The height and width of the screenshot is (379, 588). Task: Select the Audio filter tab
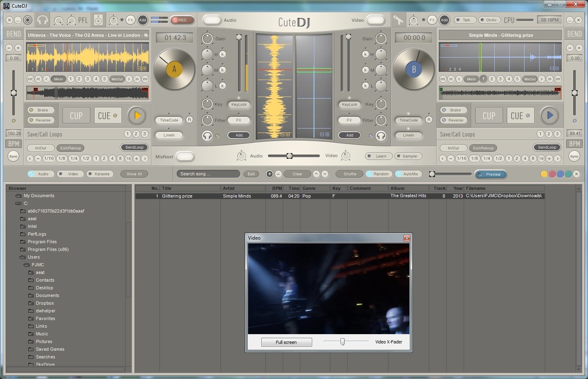coord(41,174)
